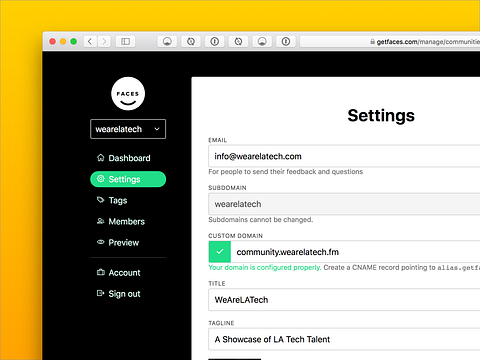Screen dimensions: 480x360
Task: Click the CUSTOM DOMAIN label
Action: pyautogui.click(x=236, y=236)
